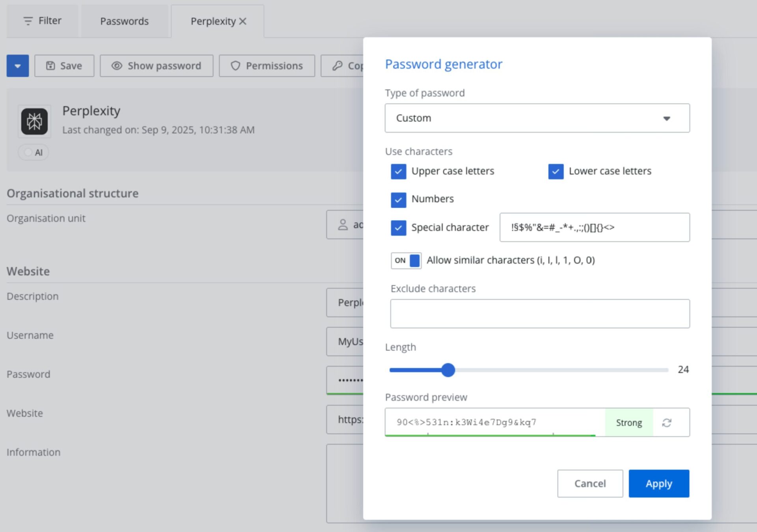Switch to the Passwords tab
Image resolution: width=757 pixels, height=532 pixels.
tap(125, 21)
